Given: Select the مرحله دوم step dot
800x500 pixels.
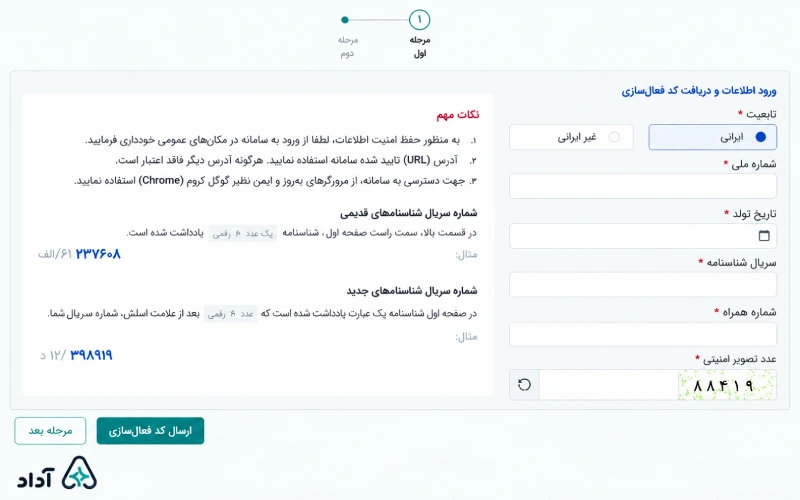Looking at the screenshot, I should click(x=345, y=20).
